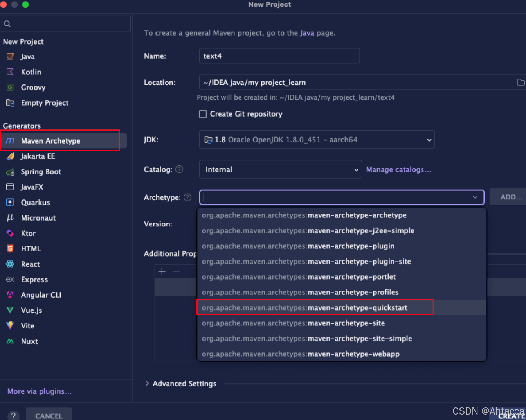Choose maven-archetype-site option
Image resolution: width=526 pixels, height=420 pixels.
tap(342, 323)
